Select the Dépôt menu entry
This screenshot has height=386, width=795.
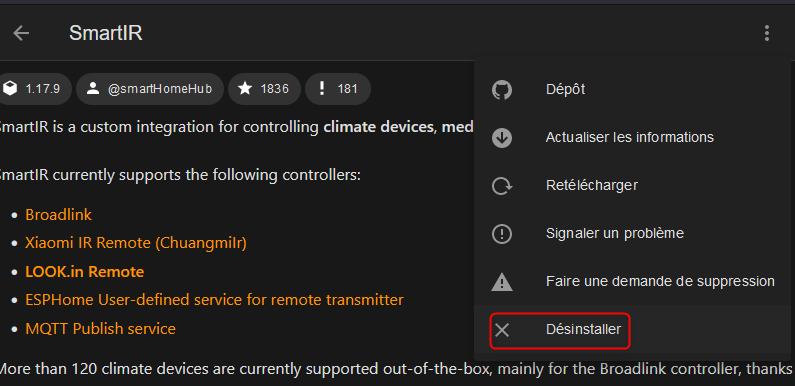[x=632, y=90]
